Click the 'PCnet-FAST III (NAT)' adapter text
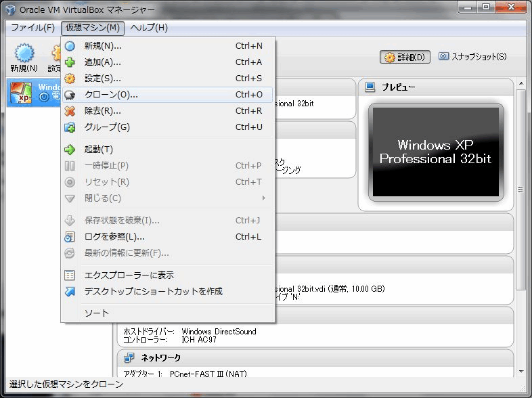 coord(208,374)
